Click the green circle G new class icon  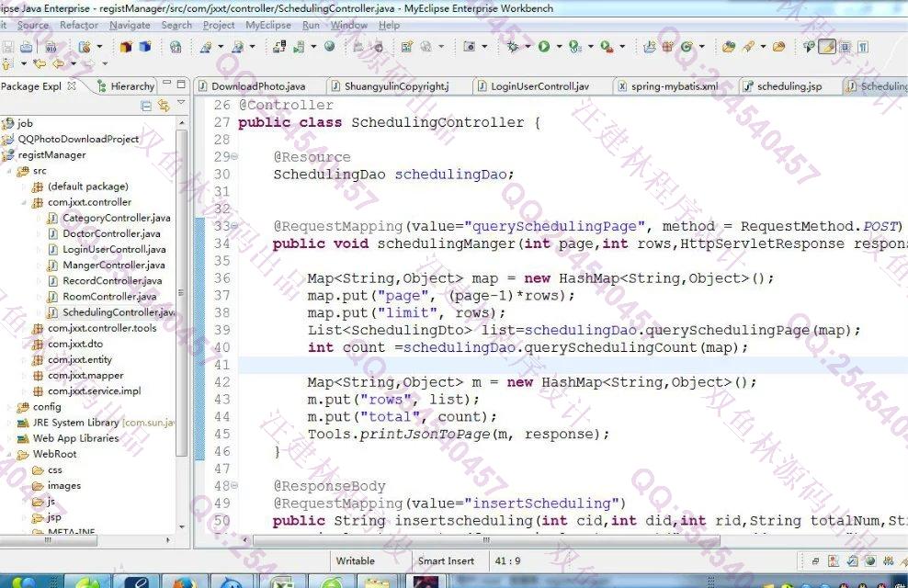pyautogui.click(x=687, y=47)
